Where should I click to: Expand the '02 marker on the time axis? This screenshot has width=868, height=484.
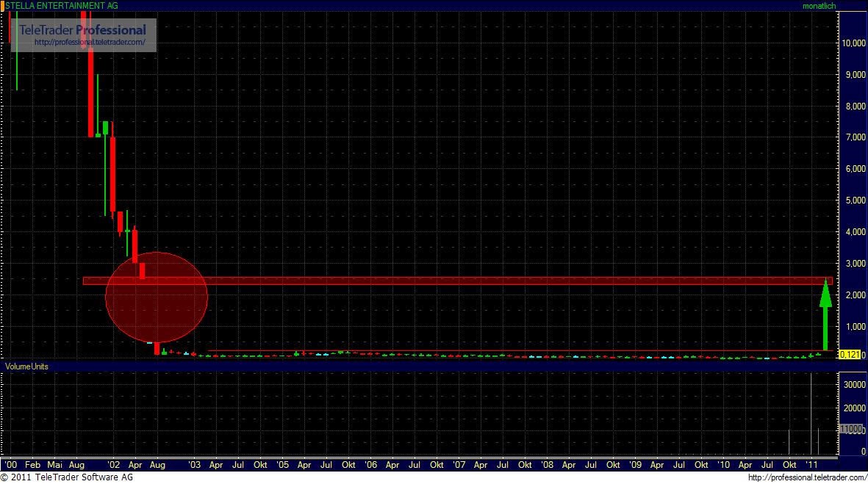pyautogui.click(x=114, y=465)
